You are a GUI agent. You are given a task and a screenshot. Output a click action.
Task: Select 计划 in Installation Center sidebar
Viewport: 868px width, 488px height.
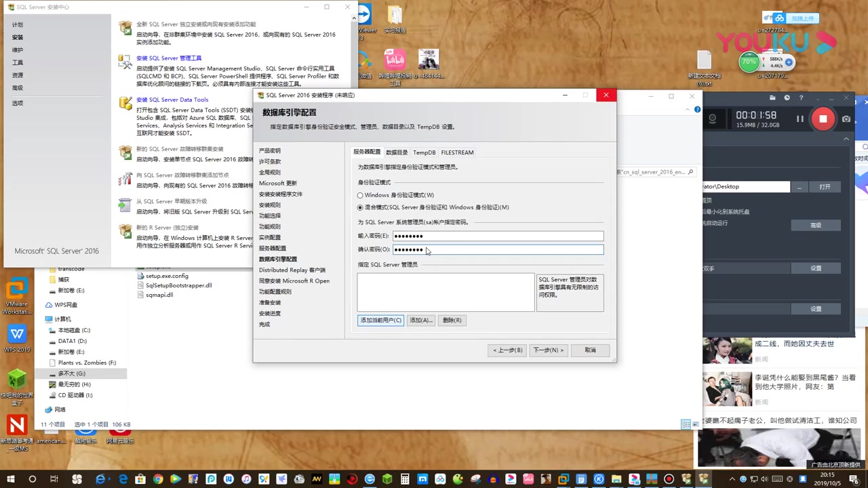coord(18,24)
